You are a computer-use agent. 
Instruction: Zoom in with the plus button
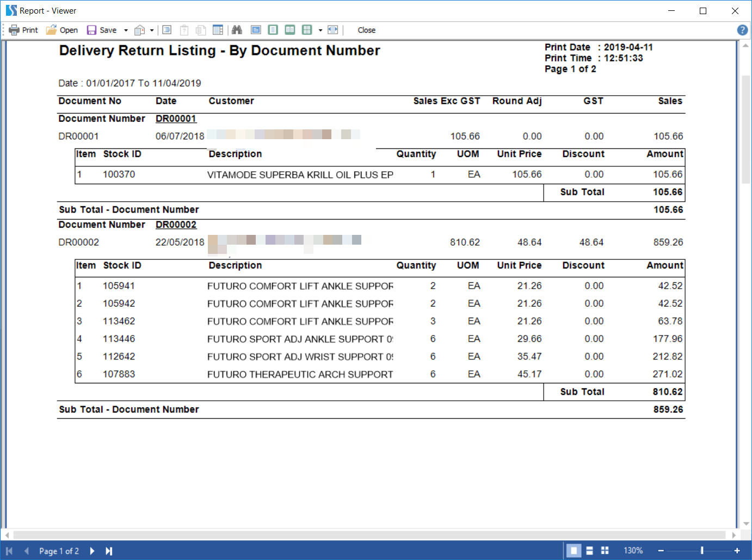[737, 551]
